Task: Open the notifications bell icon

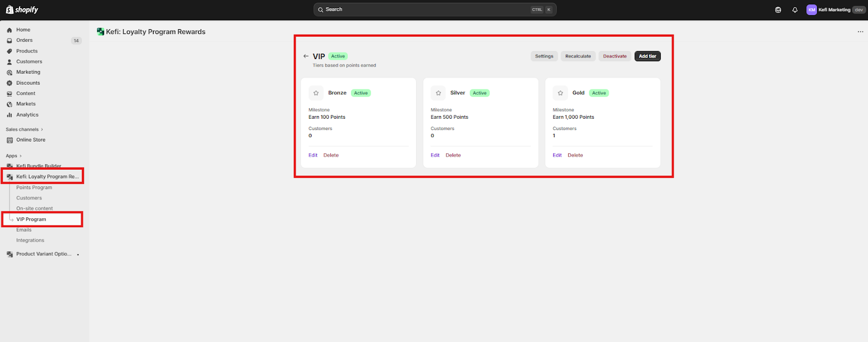Action: click(x=795, y=10)
